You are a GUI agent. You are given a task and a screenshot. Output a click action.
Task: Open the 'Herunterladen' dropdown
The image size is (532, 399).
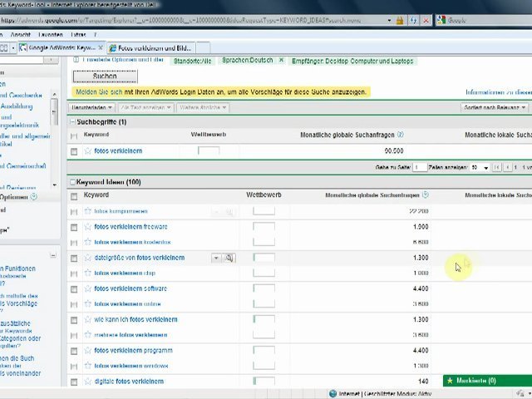pyautogui.click(x=91, y=107)
